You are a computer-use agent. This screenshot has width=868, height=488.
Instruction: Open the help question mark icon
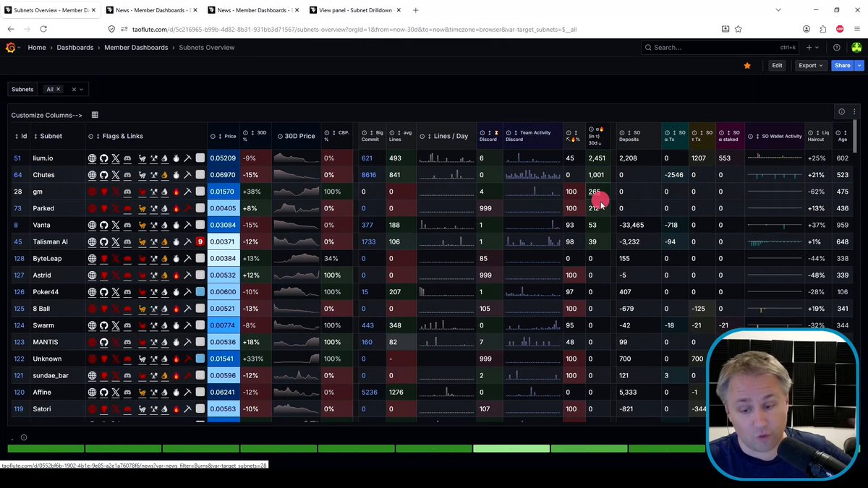click(837, 47)
